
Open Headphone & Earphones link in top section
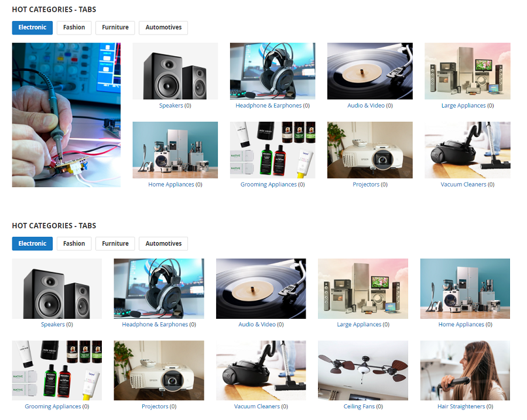tap(269, 105)
